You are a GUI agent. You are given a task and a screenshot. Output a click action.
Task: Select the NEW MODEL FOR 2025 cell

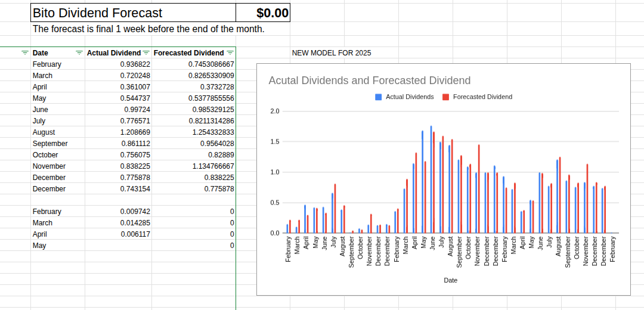coord(332,53)
